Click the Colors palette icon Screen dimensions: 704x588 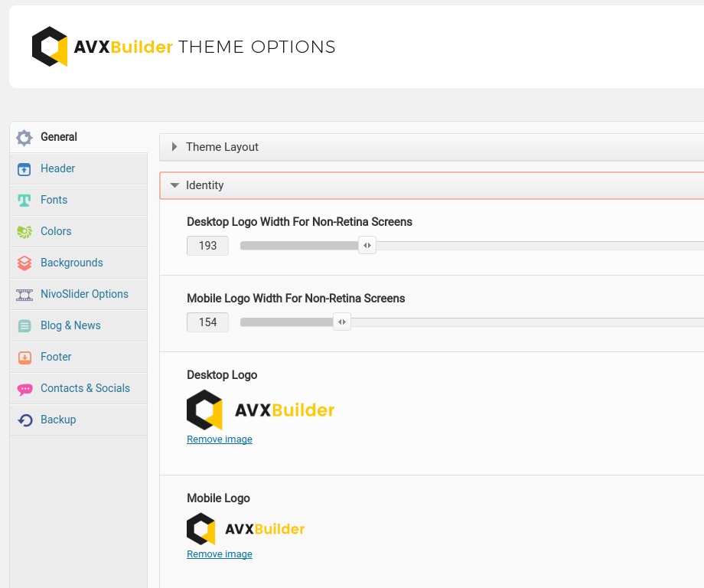pos(24,232)
